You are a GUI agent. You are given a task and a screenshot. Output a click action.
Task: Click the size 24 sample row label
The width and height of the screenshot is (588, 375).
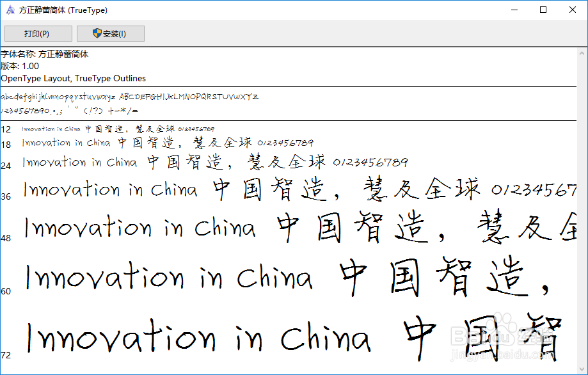6,166
